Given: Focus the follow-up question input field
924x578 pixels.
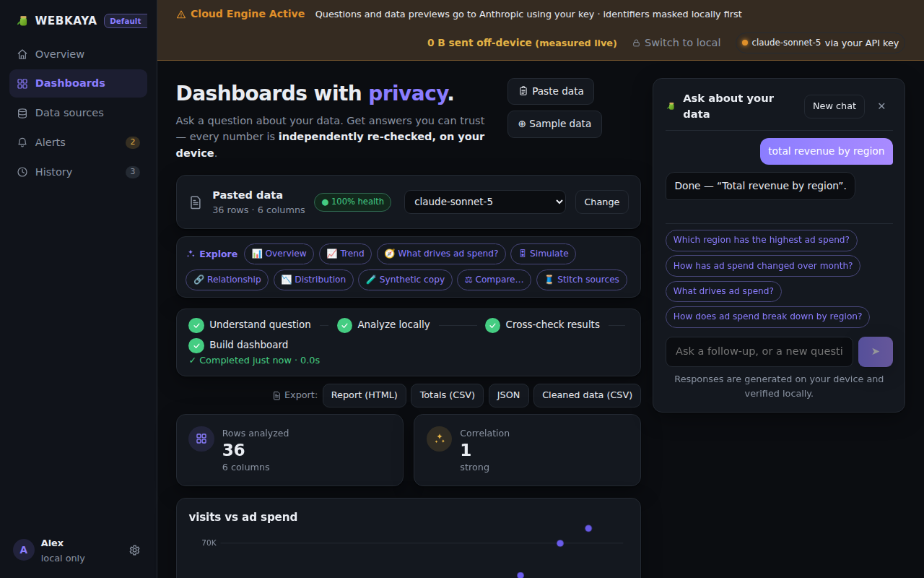Looking at the screenshot, I should coord(759,352).
